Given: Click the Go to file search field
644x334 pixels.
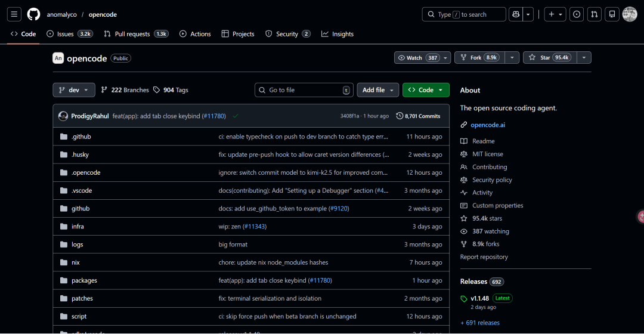Looking at the screenshot, I should coord(304,90).
